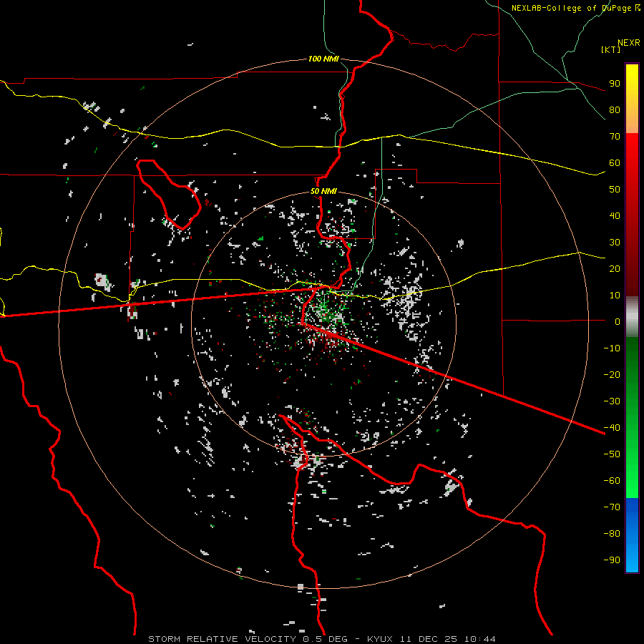Click the KYUX radar site identifier

tap(380, 639)
